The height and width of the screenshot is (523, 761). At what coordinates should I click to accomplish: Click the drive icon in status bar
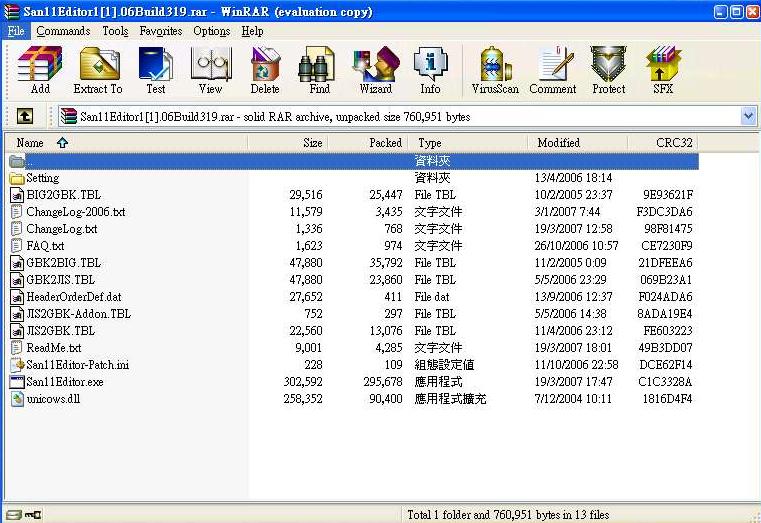click(14, 514)
